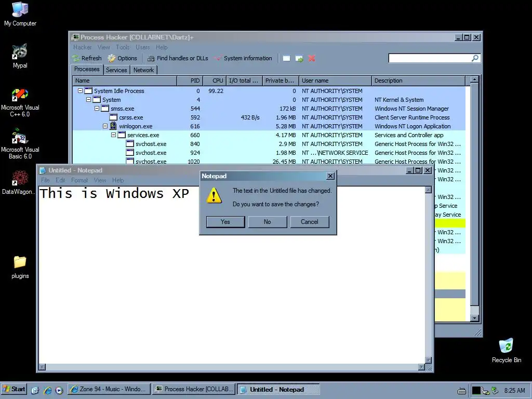The height and width of the screenshot is (399, 532).
Task: Click the media player quick launch icon
Action: [59, 390]
